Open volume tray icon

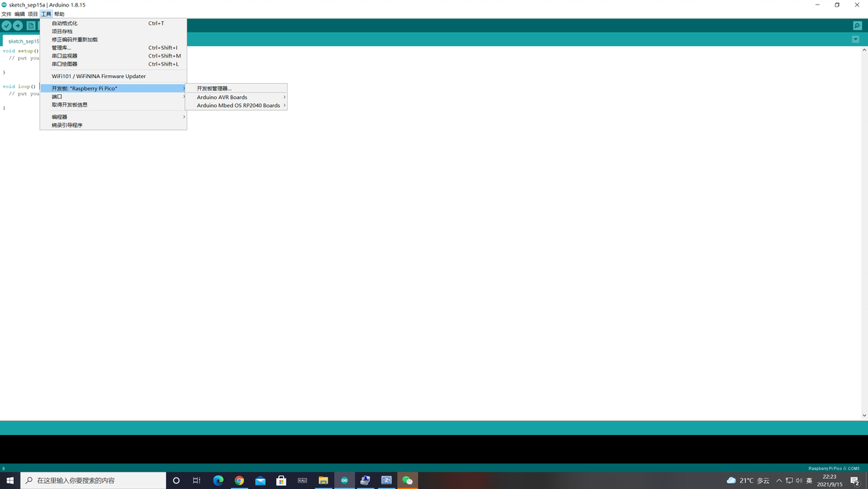[799, 480]
